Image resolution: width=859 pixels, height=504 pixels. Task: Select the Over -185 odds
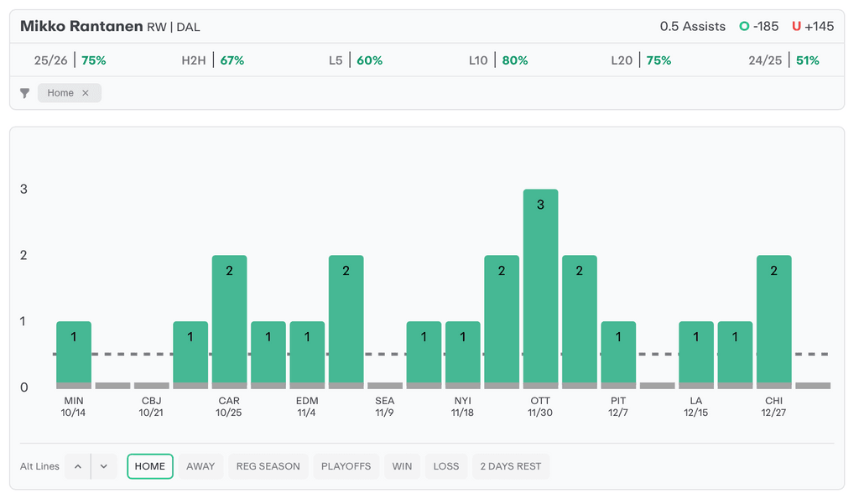click(758, 26)
